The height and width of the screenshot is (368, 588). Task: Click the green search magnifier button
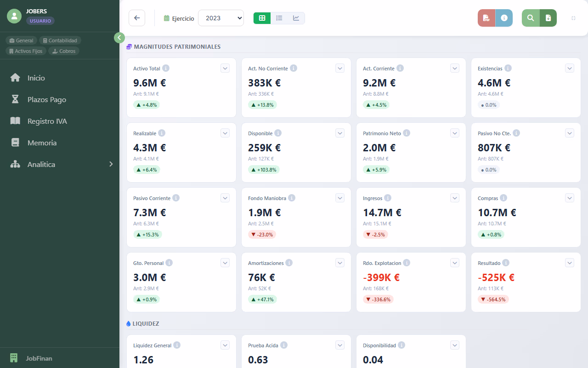coord(531,18)
